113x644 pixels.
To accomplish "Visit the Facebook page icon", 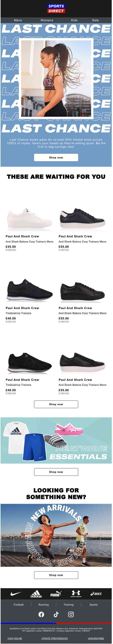I will point(41,614).
